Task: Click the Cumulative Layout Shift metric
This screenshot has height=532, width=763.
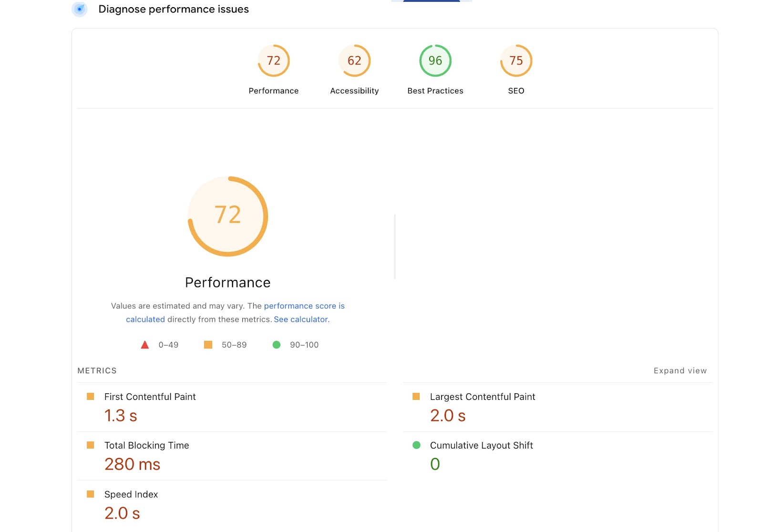Action: pos(481,445)
